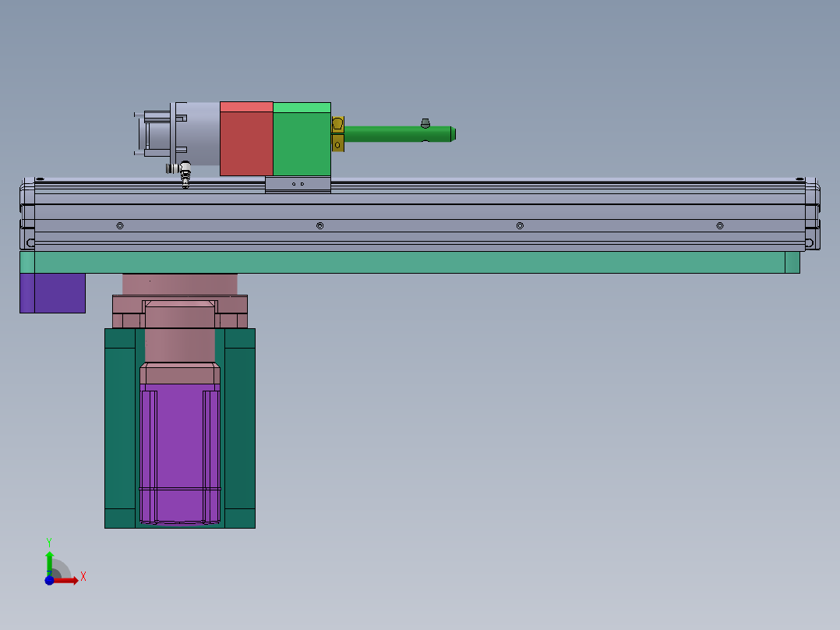Select the small fitting on top of the green rod
This screenshot has width=840, height=630.
[x=425, y=123]
